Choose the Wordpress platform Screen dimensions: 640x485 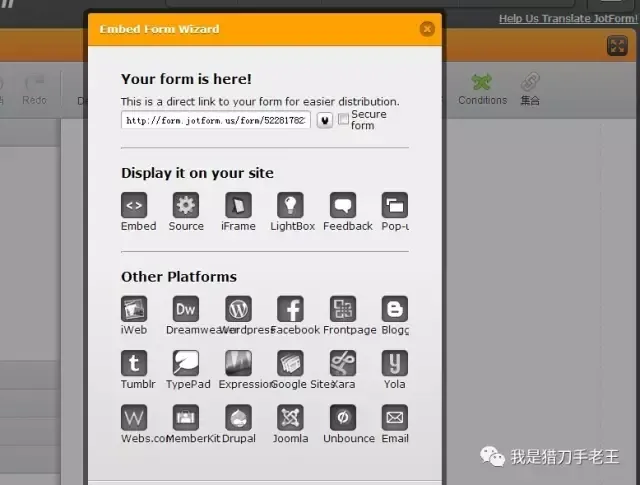click(238, 309)
